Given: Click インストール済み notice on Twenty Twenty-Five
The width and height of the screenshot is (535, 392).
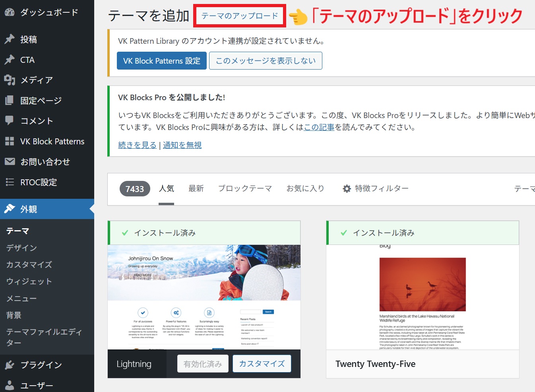Looking at the screenshot, I should (x=423, y=233).
